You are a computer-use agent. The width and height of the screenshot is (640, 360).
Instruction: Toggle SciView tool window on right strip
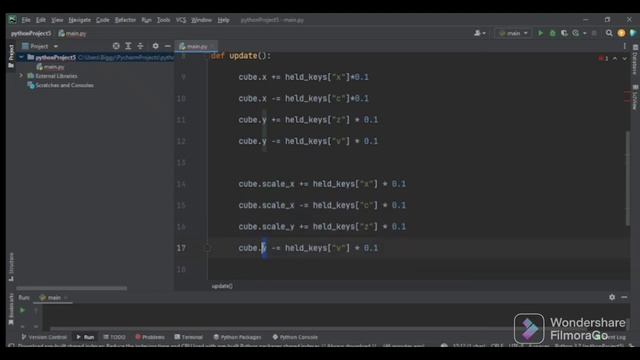pos(635,97)
